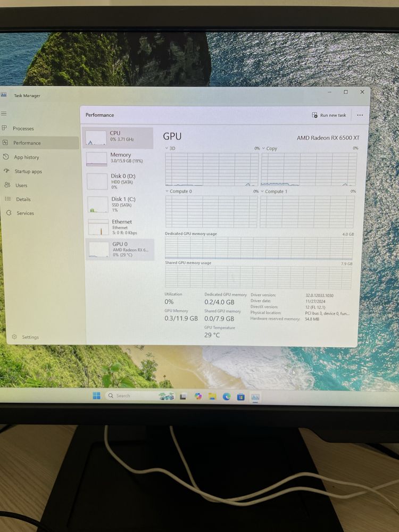Launch Microsoft Edge from the taskbar
Viewport: 399px width, 532px height.
coord(227,396)
